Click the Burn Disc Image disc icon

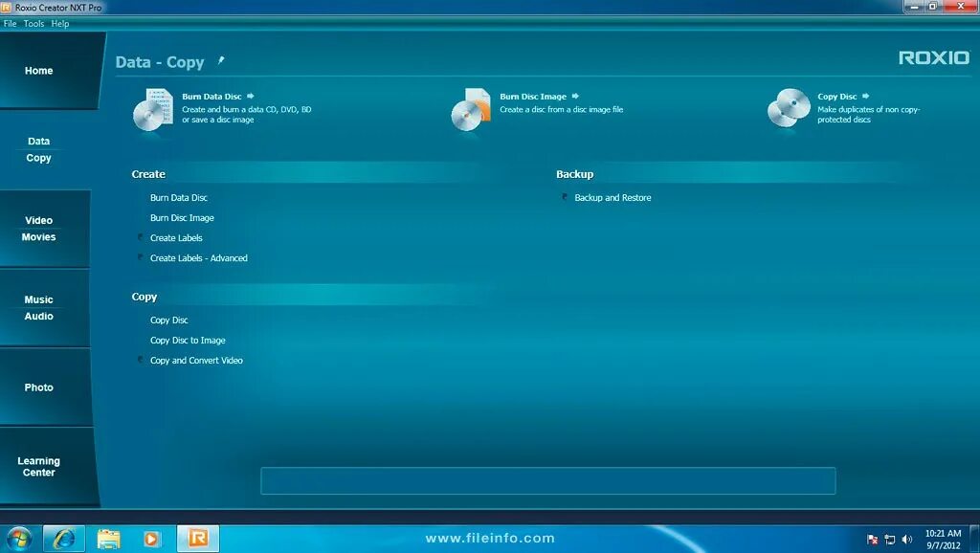(x=468, y=109)
